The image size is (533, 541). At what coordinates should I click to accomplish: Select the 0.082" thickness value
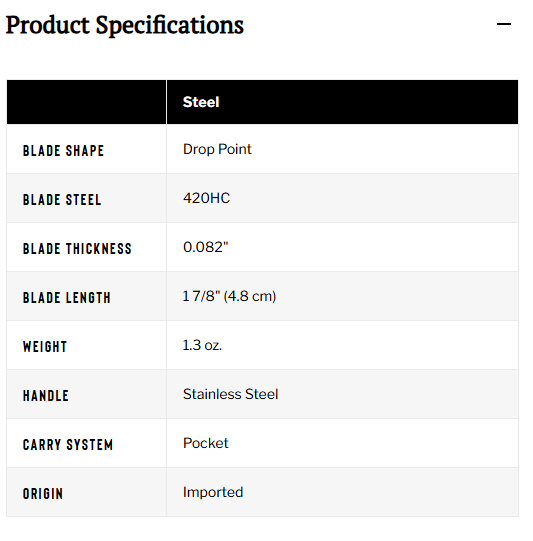tap(206, 247)
